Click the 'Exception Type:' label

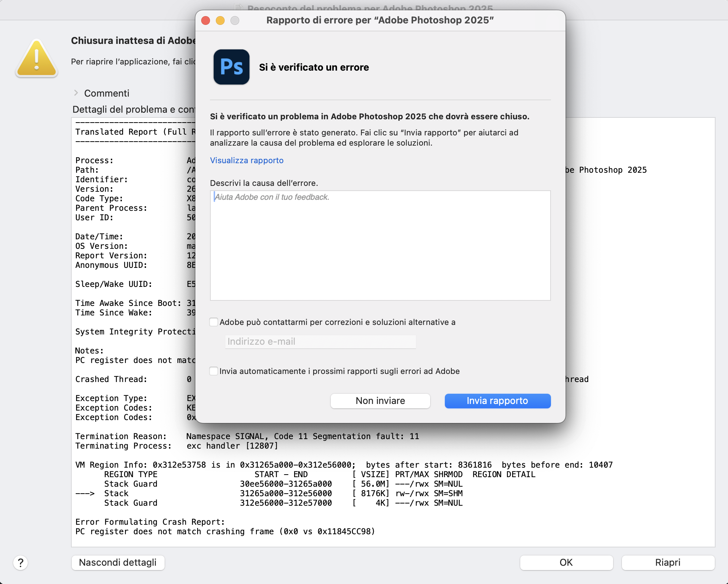[111, 398]
